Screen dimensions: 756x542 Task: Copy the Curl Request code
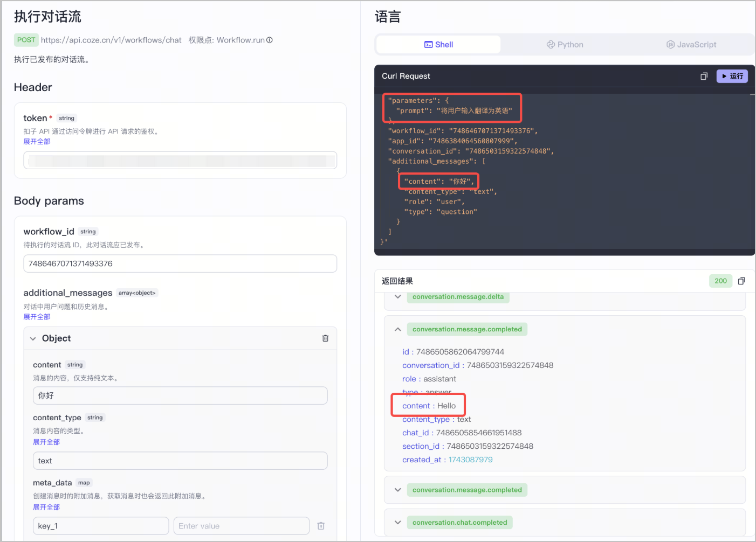(704, 77)
